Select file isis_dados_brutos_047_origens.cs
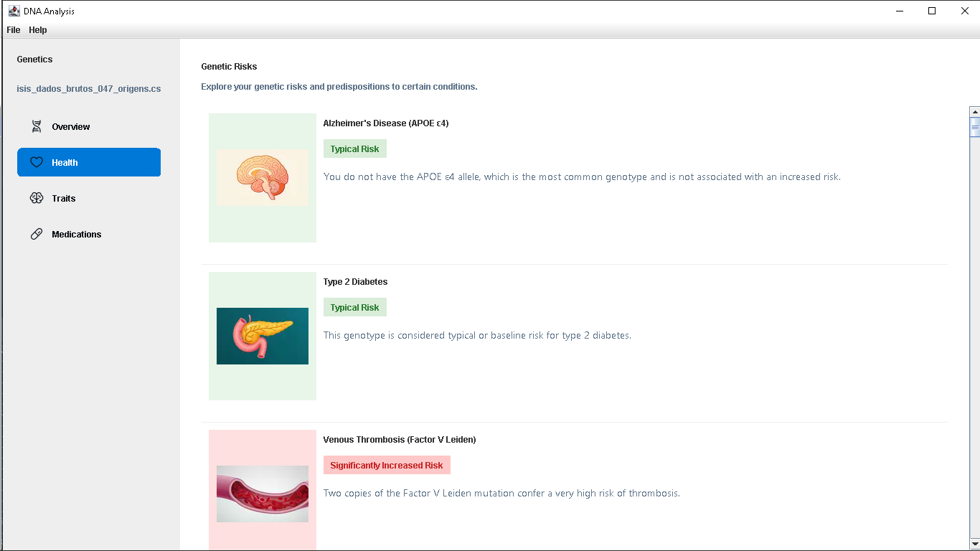This screenshot has width=980, height=551. (x=88, y=88)
